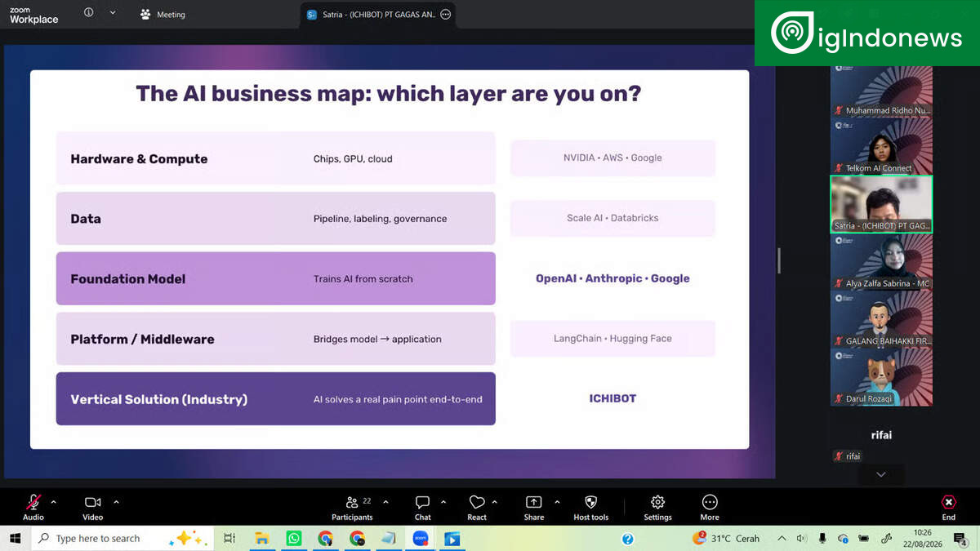Click 'LangChain · Hugging Face' box
Viewport: 980px width, 551px height.
coord(612,338)
